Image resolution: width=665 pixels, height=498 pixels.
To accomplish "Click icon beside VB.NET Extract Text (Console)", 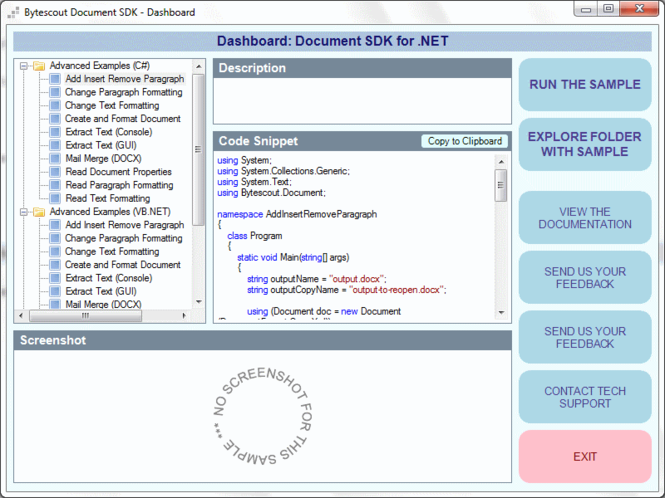I will 55,278.
